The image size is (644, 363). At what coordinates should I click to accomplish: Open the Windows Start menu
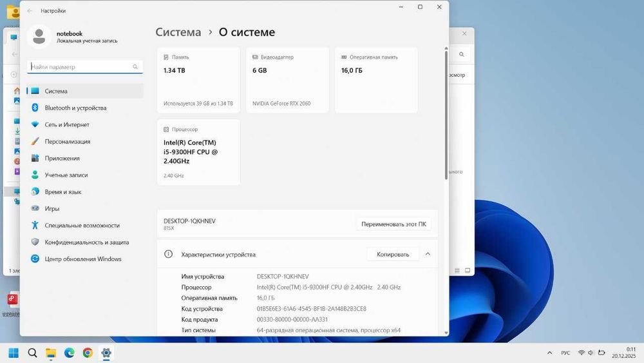14,353
